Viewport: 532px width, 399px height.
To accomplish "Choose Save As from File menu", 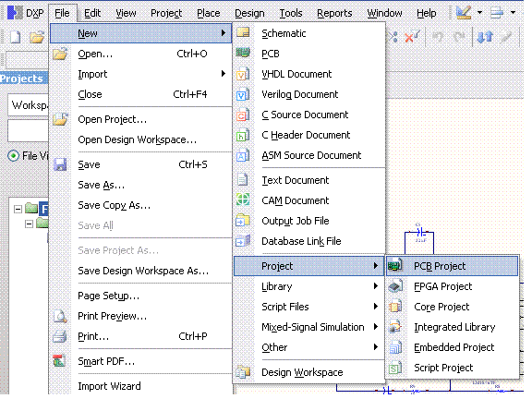I will [x=140, y=185].
